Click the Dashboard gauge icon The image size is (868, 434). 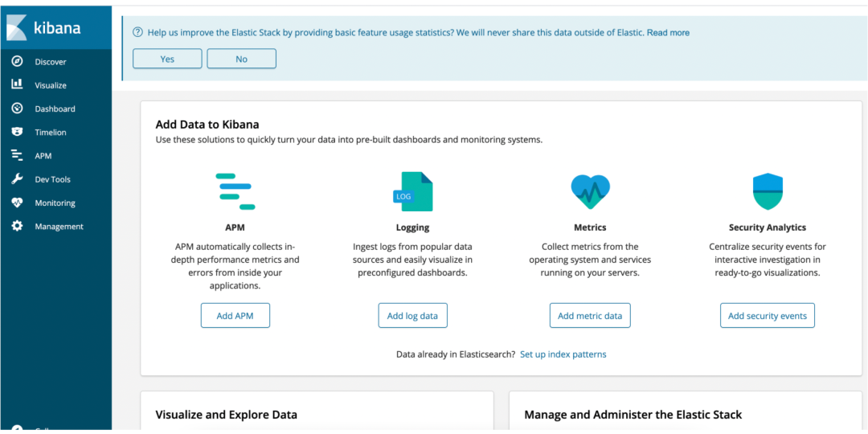(x=17, y=108)
